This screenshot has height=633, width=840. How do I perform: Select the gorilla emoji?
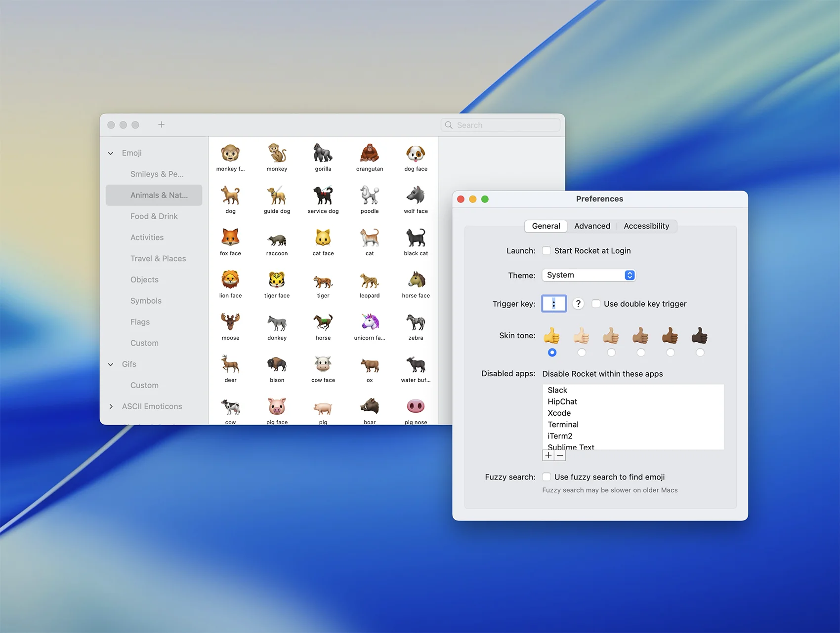coord(323,154)
